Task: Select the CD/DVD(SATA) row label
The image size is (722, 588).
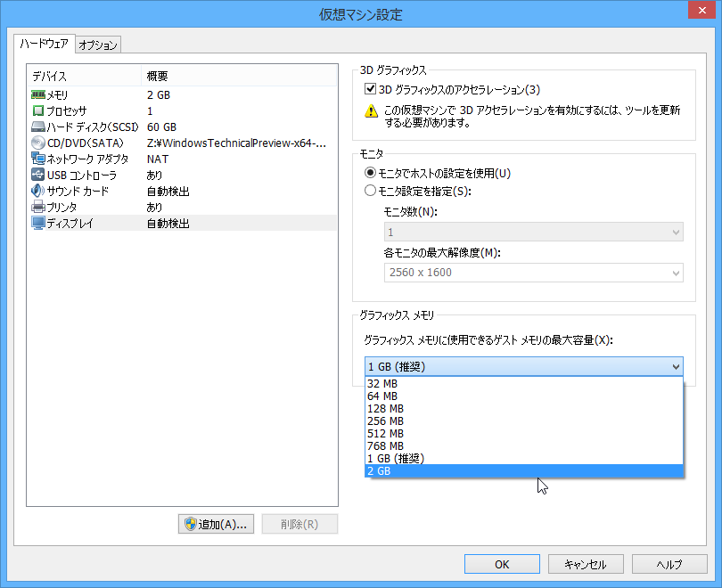Action: click(x=86, y=143)
